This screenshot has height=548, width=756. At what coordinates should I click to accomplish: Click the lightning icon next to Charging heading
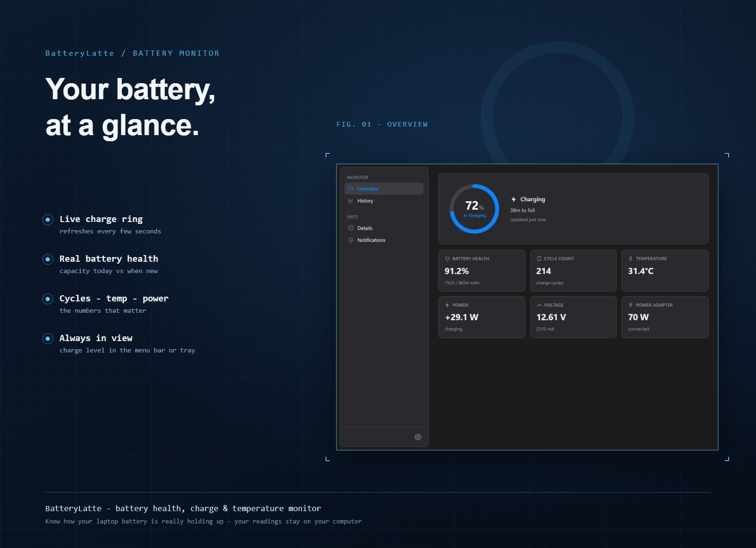coord(514,199)
